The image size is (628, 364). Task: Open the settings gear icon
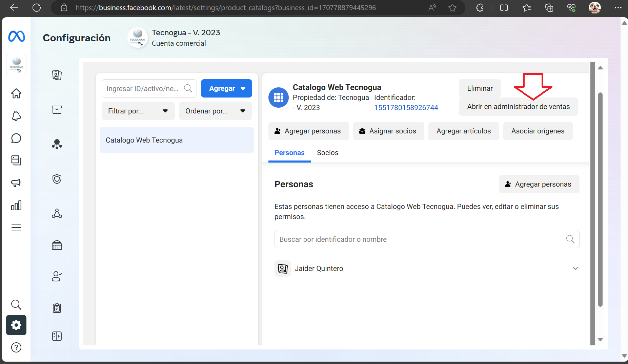(x=16, y=325)
